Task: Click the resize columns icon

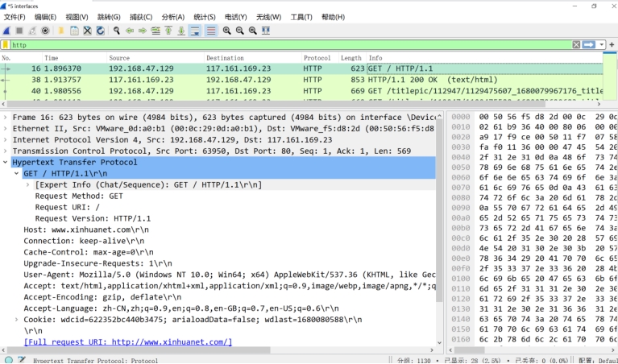Action: coord(267,31)
